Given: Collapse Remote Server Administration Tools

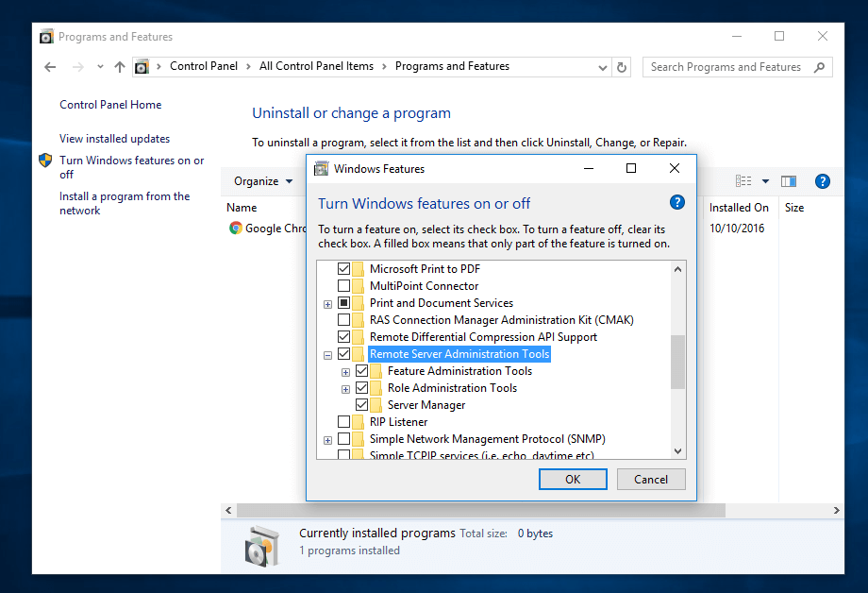Looking at the screenshot, I should [327, 353].
